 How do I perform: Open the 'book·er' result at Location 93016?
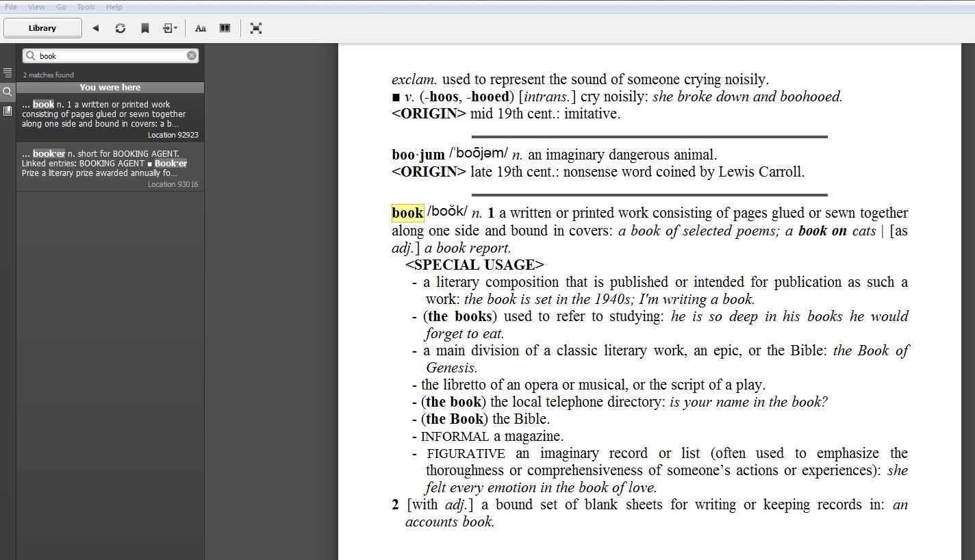tap(110, 168)
